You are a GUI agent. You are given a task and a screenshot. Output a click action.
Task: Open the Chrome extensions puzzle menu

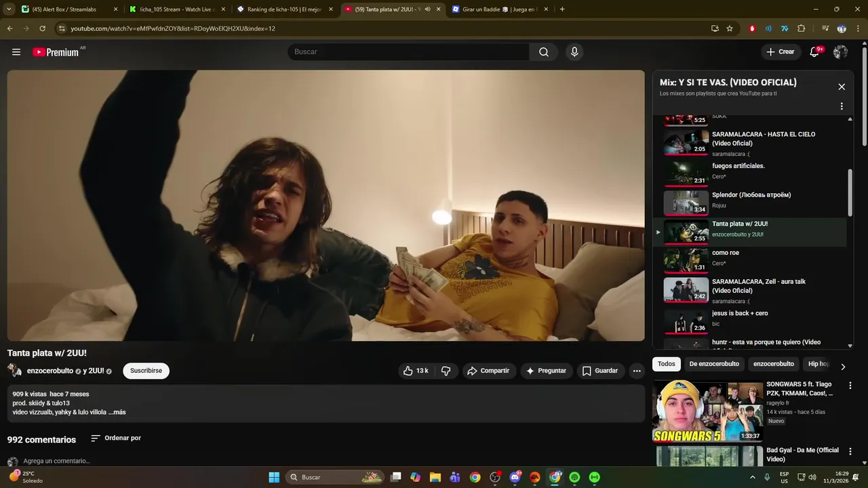(801, 28)
